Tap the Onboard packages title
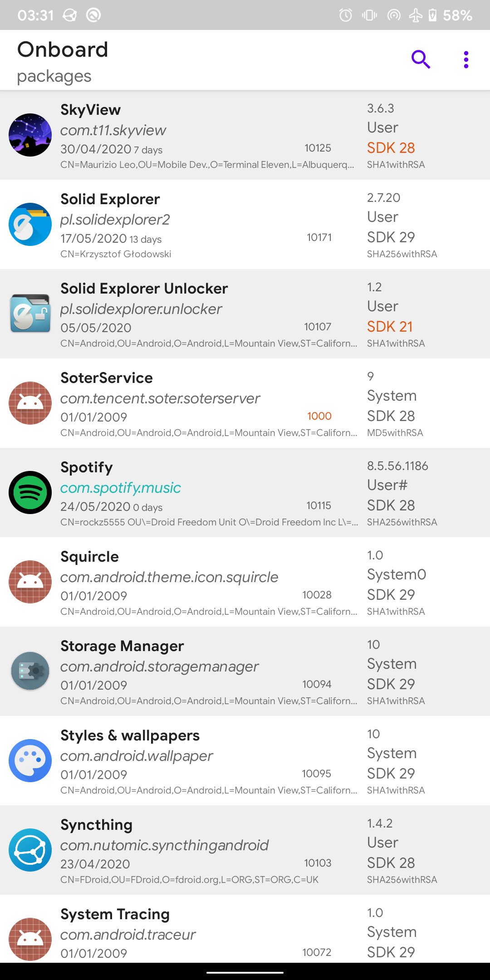The height and width of the screenshot is (980, 490). coord(63,62)
